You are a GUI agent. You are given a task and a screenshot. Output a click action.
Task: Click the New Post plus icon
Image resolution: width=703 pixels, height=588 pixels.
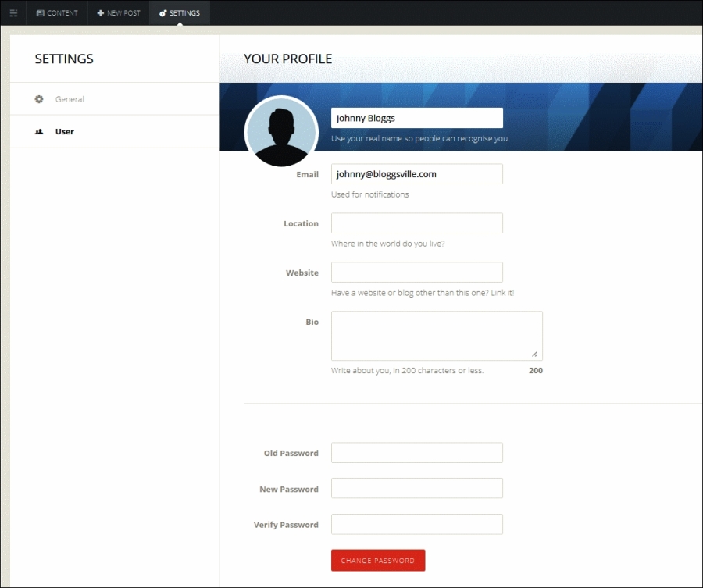[101, 13]
